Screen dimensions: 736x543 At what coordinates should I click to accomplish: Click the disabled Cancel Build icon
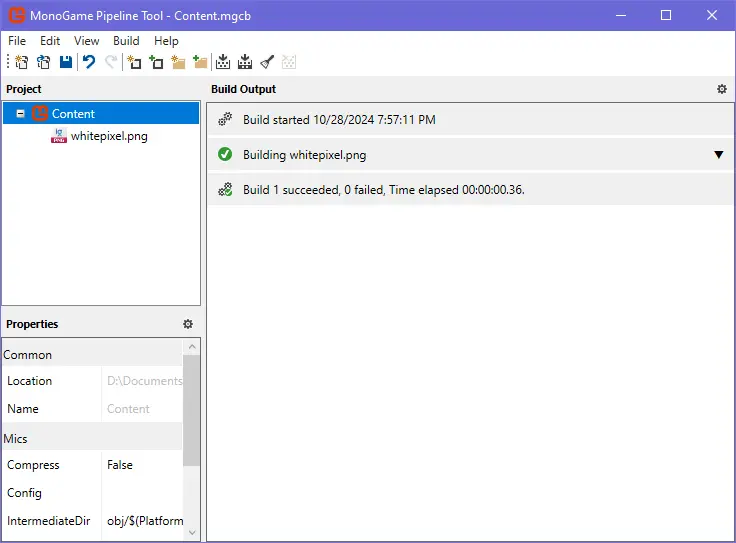(x=289, y=62)
